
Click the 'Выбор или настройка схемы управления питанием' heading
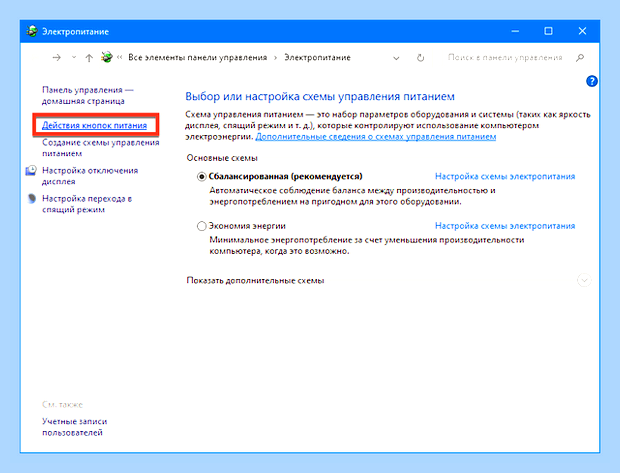320,96
